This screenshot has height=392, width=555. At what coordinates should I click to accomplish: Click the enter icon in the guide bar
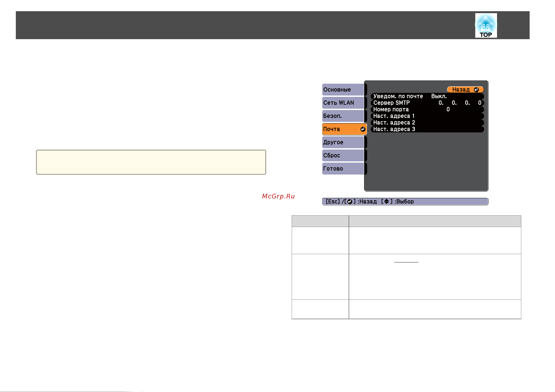pyautogui.click(x=350, y=202)
